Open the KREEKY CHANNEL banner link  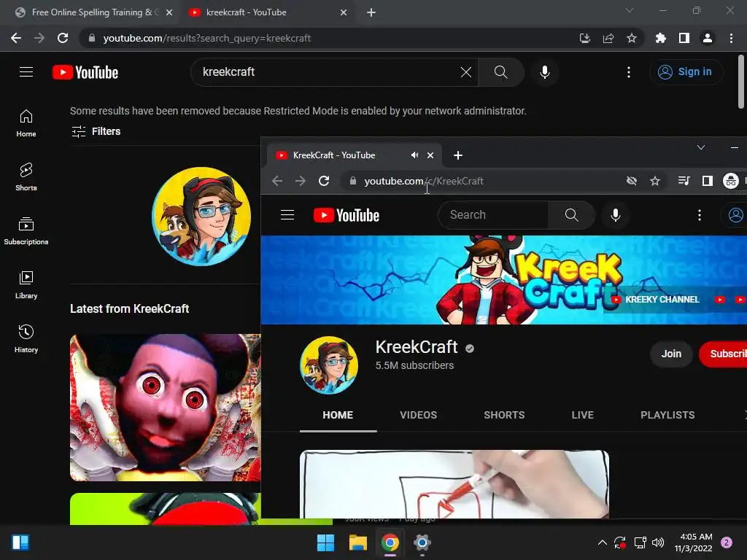click(656, 300)
